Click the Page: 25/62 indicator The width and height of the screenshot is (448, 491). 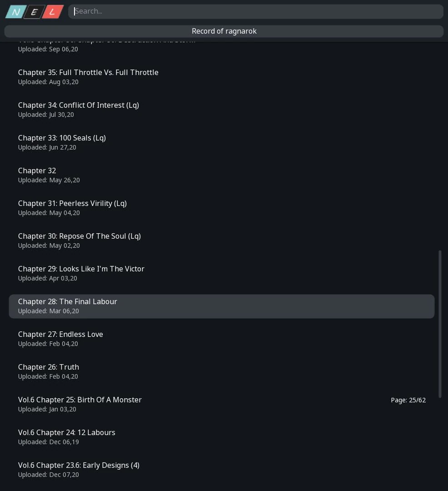click(x=408, y=400)
